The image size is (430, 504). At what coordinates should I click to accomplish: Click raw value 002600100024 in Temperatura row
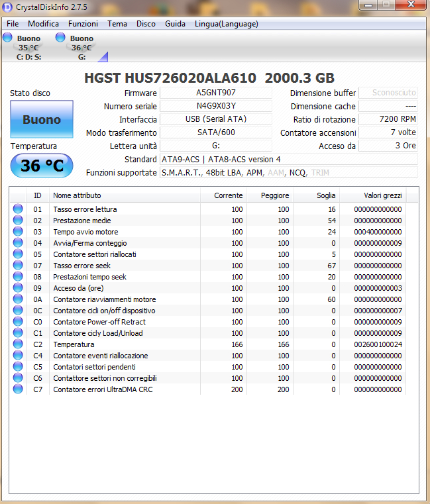coord(378,344)
